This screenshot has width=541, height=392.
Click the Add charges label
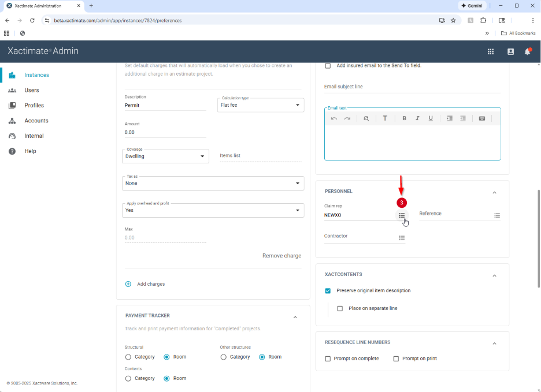coord(151,284)
